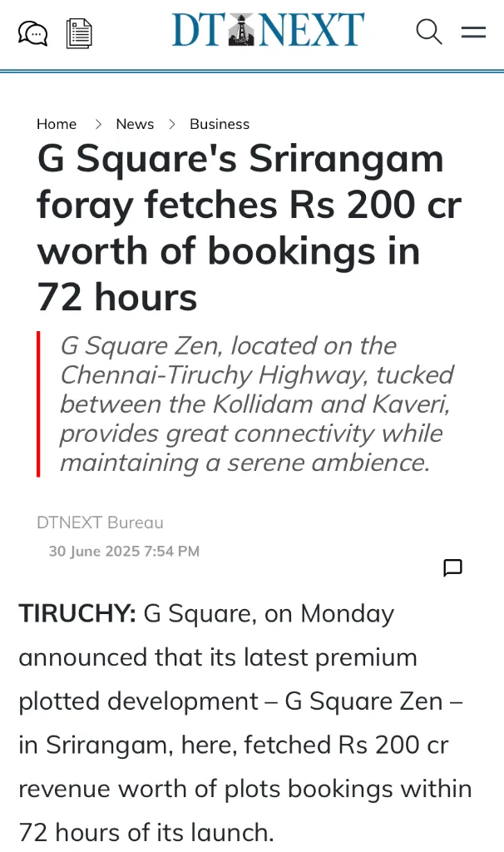Click the blue header divider line
Screen dimensions: 504x852
[x=252, y=71]
